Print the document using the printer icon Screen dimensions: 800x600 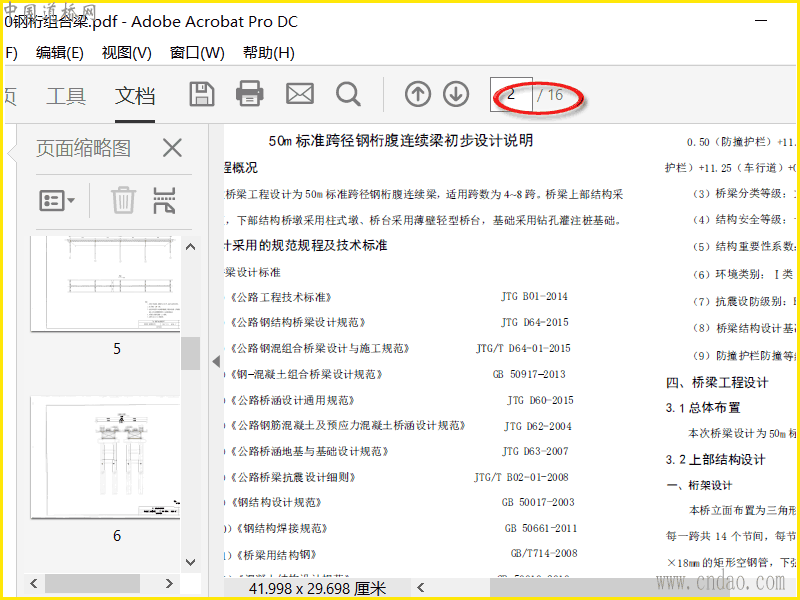tap(249, 94)
